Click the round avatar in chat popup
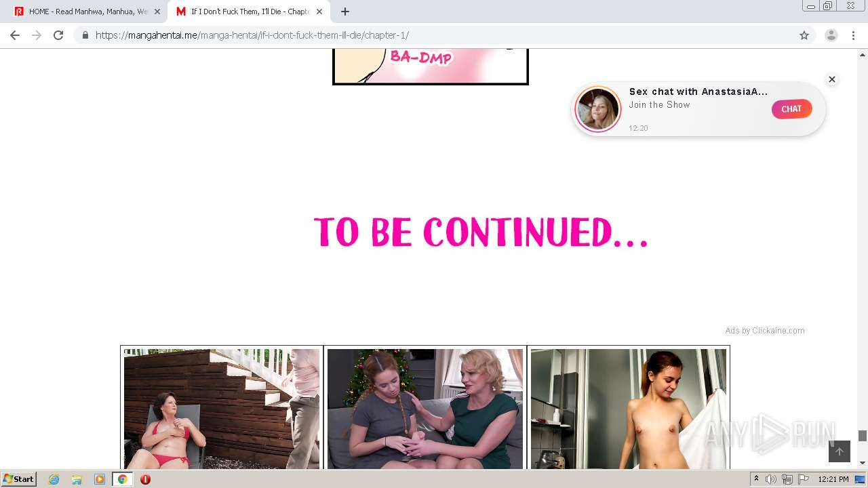 click(598, 109)
